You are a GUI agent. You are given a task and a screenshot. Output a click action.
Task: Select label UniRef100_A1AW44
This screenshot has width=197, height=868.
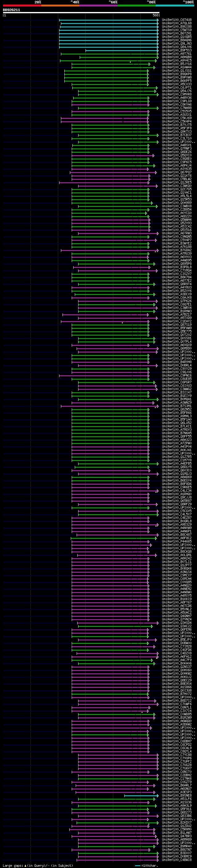[177, 67]
